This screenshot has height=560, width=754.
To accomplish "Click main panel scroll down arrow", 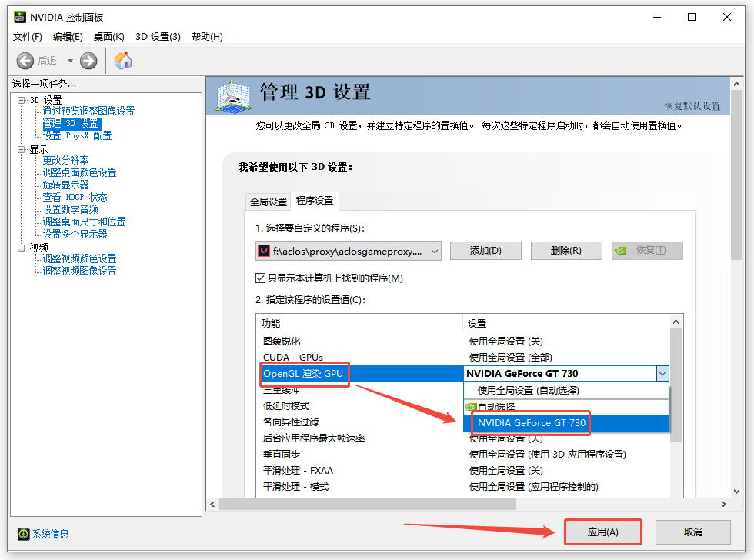I will click(737, 492).
